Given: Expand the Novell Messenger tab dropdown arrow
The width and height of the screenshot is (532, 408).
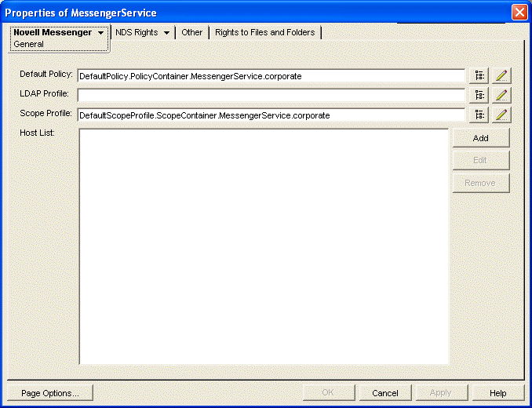Looking at the screenshot, I should tap(100, 33).
